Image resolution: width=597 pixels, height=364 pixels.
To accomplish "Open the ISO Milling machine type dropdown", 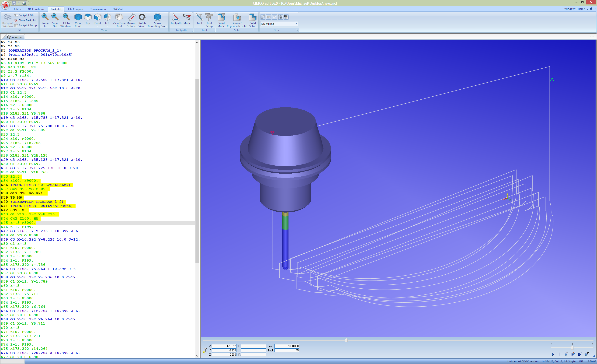I will 296,24.
